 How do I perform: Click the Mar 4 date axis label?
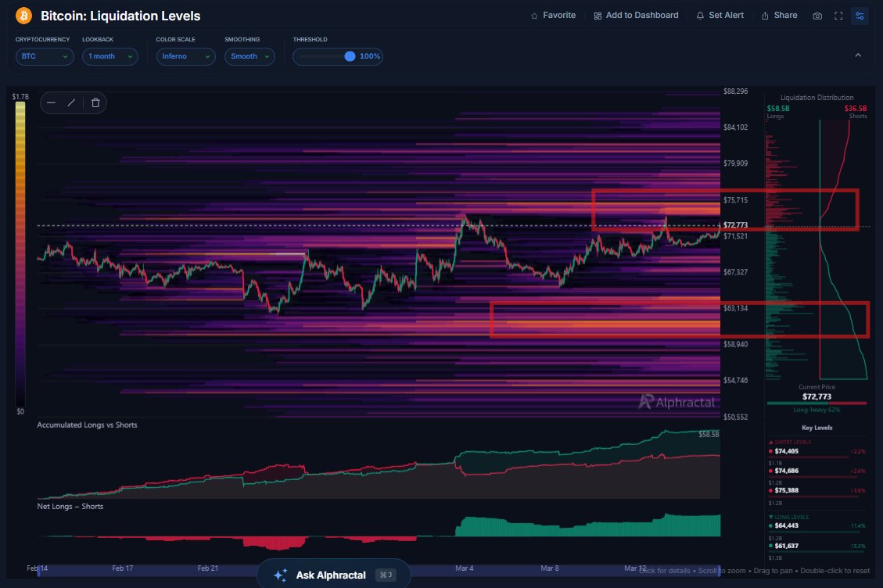pos(465,568)
